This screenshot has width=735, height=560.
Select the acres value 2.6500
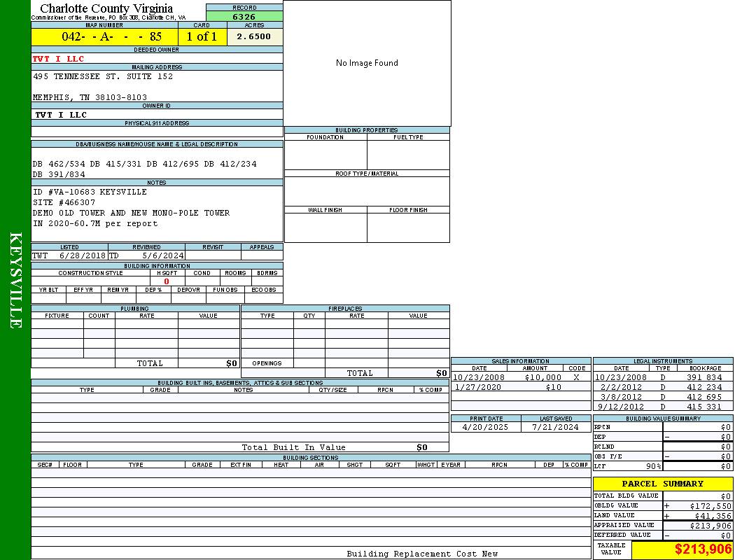point(254,36)
